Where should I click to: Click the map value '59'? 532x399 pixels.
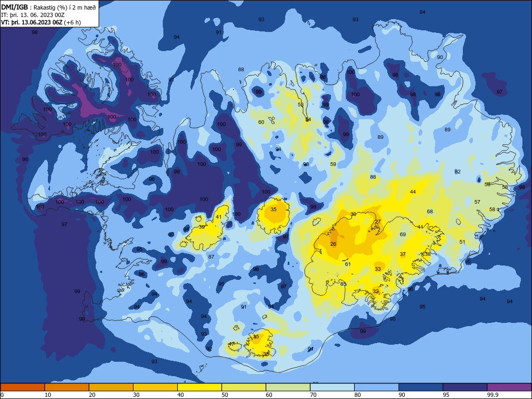point(333,164)
